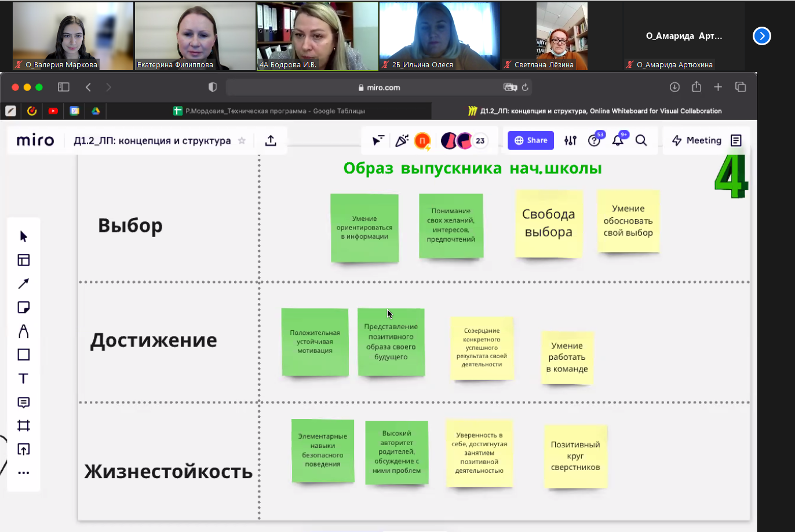
Task: Click the blue Share button
Action: click(530, 140)
